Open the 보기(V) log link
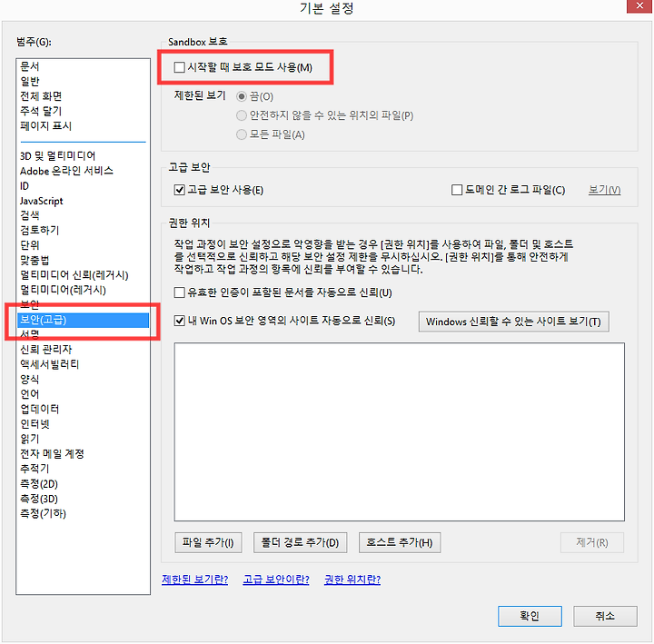The image size is (654, 644). pos(604,190)
